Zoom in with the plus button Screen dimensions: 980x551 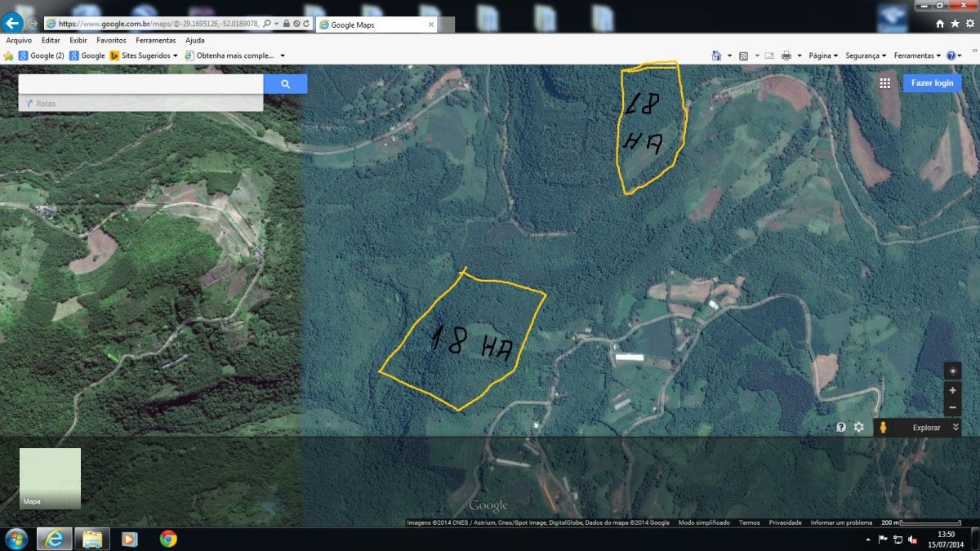click(x=952, y=391)
